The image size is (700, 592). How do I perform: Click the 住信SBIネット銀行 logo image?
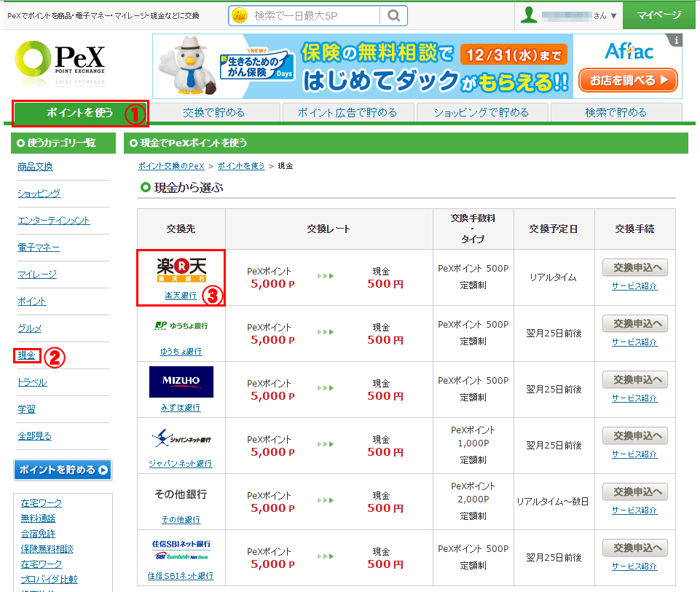pos(181,550)
